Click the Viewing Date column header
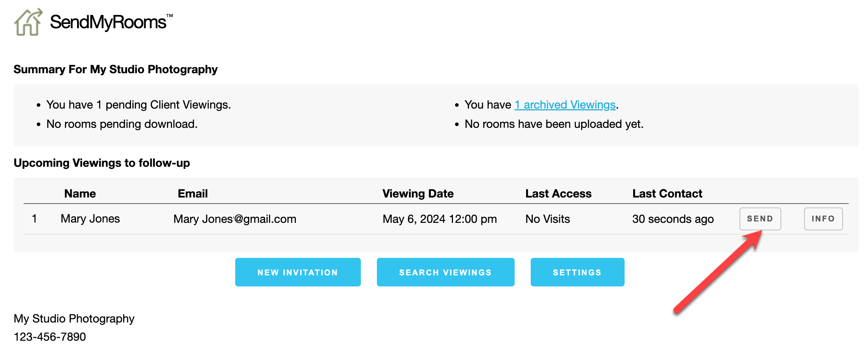The height and width of the screenshot is (355, 868). 418,194
